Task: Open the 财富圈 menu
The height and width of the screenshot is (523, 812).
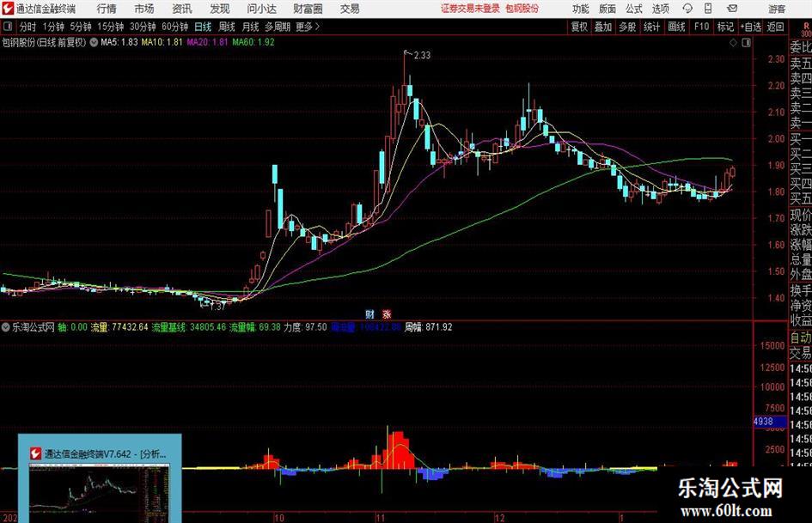Action: [x=308, y=9]
